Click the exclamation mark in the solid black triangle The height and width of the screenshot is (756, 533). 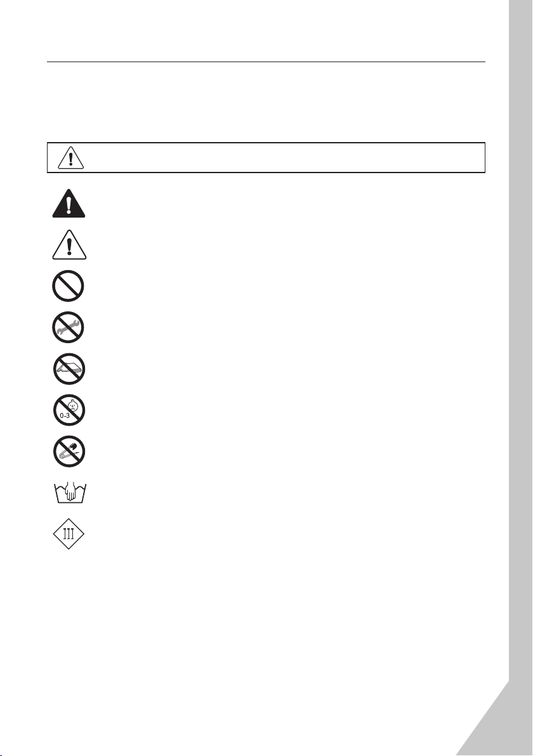tap(69, 205)
